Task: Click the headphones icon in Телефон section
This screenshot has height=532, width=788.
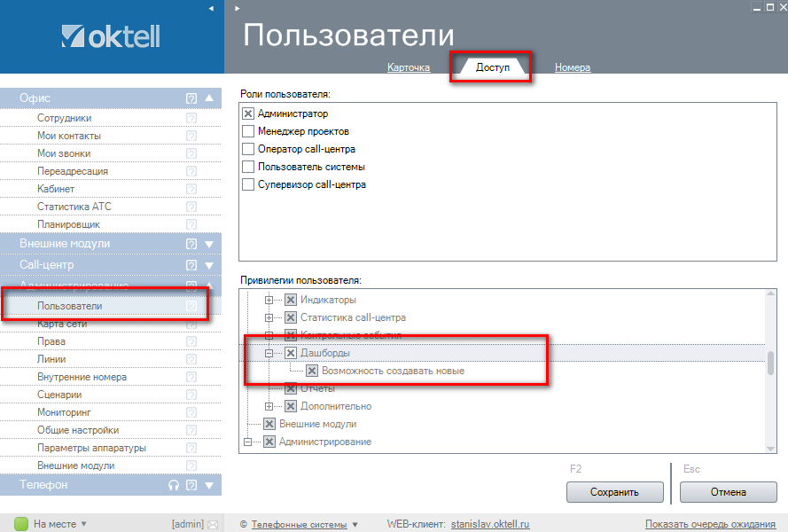Action: [x=174, y=485]
